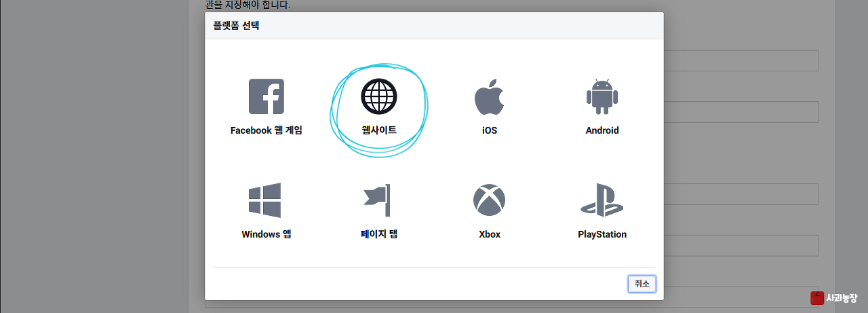Select the Facebook logo platform icon

click(267, 96)
